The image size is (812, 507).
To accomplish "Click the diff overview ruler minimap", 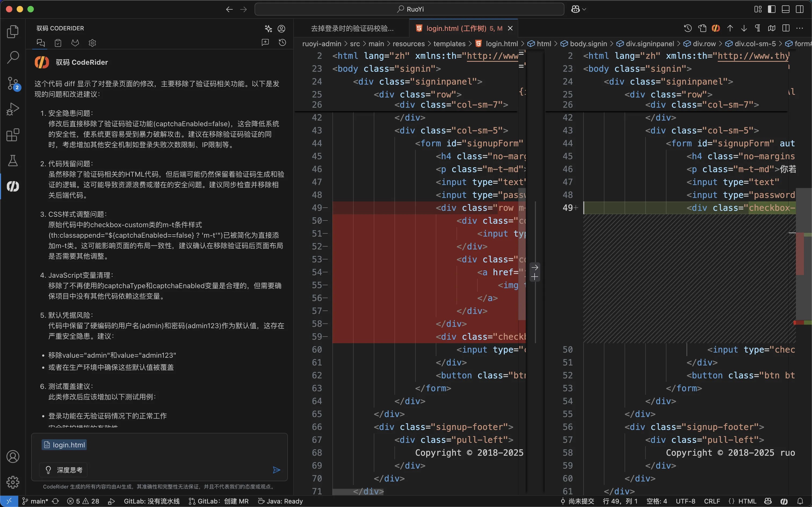I will click(x=804, y=255).
